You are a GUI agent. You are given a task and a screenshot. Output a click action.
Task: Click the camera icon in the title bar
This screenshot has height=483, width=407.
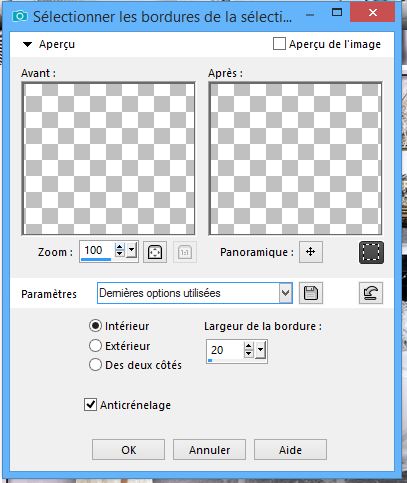20,16
